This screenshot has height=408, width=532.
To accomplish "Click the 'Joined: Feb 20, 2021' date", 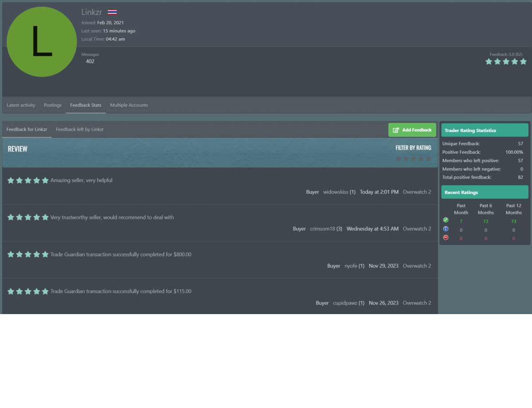I will (x=110, y=23).
